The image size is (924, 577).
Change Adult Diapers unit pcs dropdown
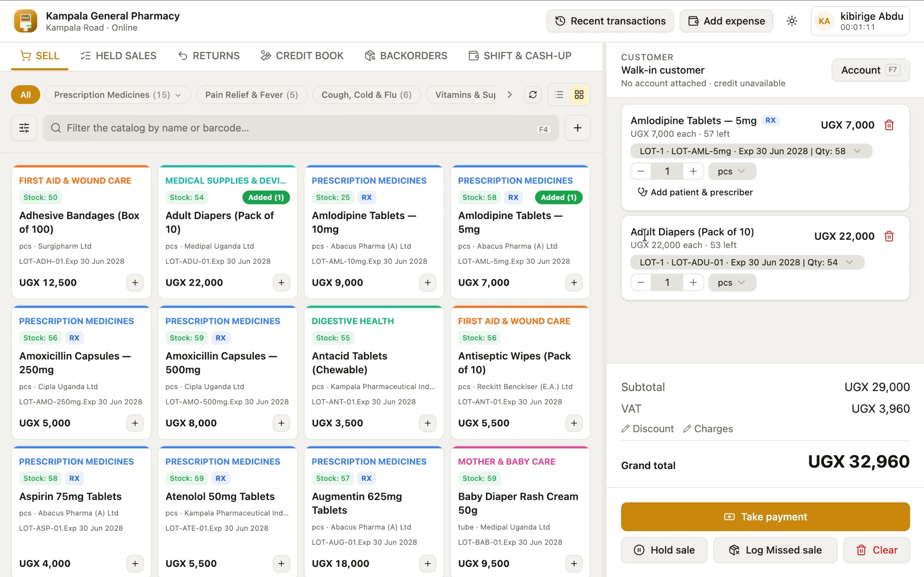tap(732, 282)
